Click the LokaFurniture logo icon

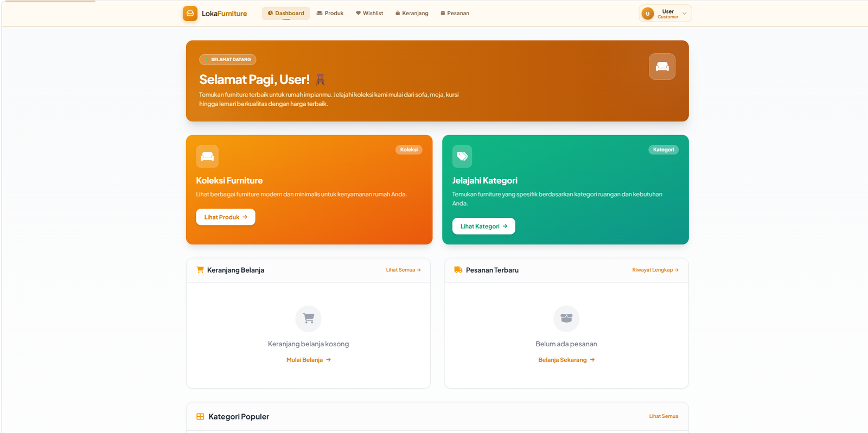point(190,14)
